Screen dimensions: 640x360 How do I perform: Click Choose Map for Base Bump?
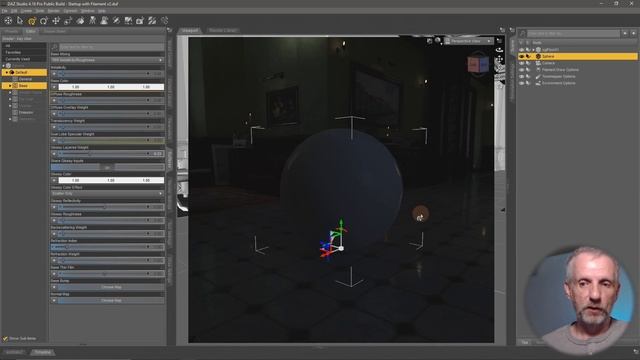pos(111,287)
